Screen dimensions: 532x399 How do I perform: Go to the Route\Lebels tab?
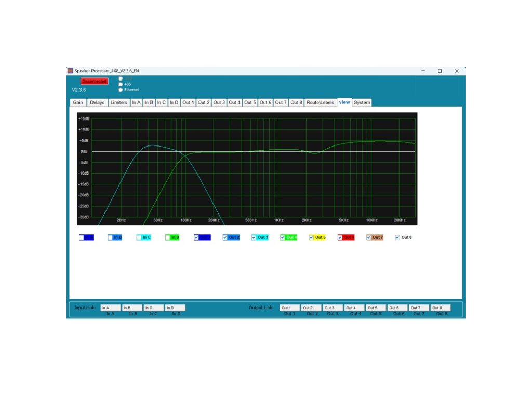320,102
